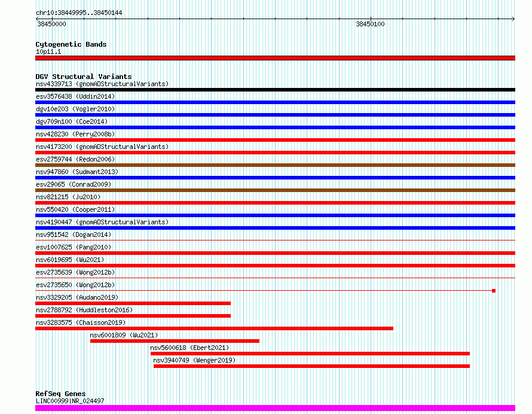Select the red nsv5600618 variant bar
532x414 pixels.
pyautogui.click(x=310, y=354)
